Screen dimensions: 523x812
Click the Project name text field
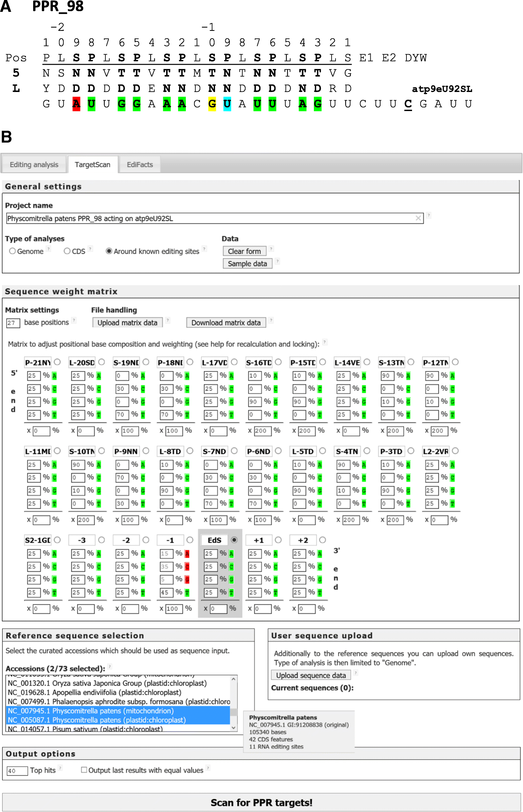215,218
